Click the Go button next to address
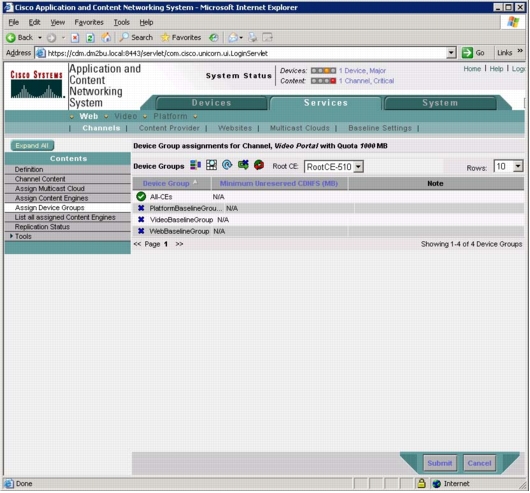The height and width of the screenshot is (493, 530). [473, 53]
